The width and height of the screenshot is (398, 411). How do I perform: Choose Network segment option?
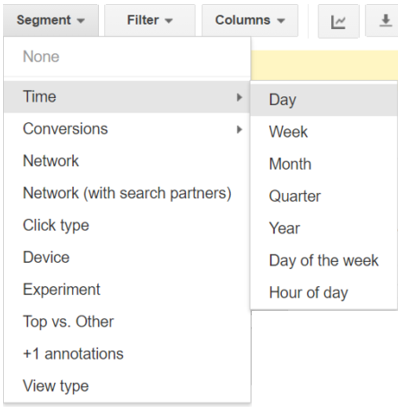coord(127,161)
